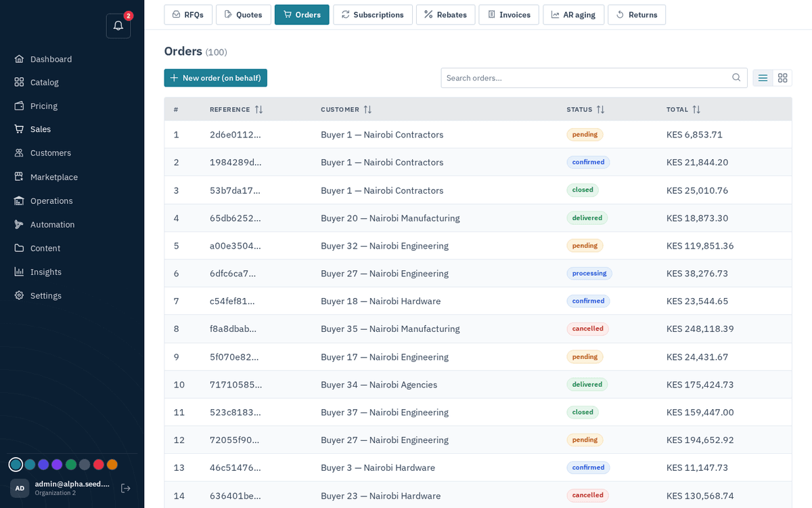This screenshot has width=812, height=508.
Task: Click the Marketplace store icon
Action: coord(19,177)
